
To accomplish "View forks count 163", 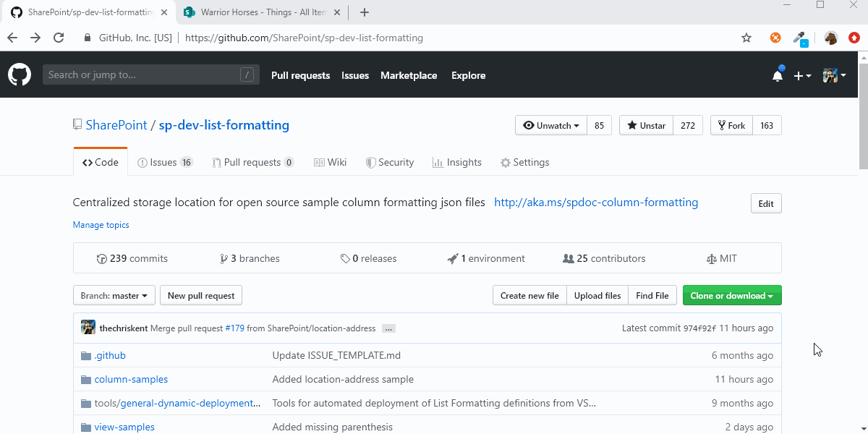I will (x=767, y=125).
